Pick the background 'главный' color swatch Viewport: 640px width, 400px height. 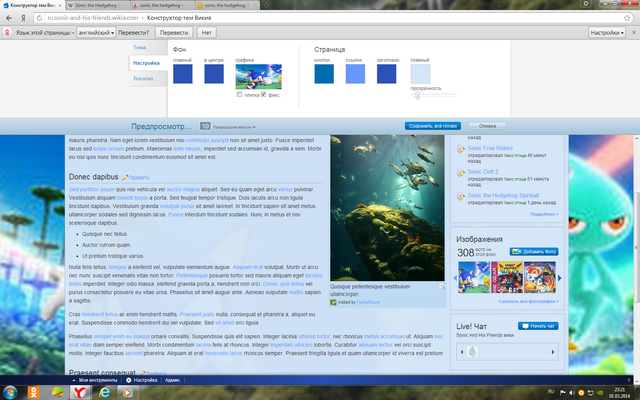click(182, 74)
